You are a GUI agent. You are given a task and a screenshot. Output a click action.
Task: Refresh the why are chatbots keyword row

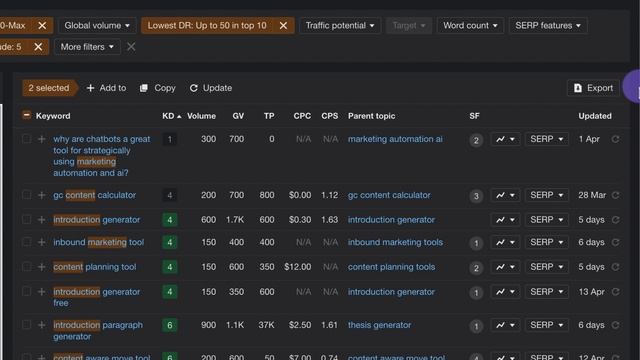616,139
